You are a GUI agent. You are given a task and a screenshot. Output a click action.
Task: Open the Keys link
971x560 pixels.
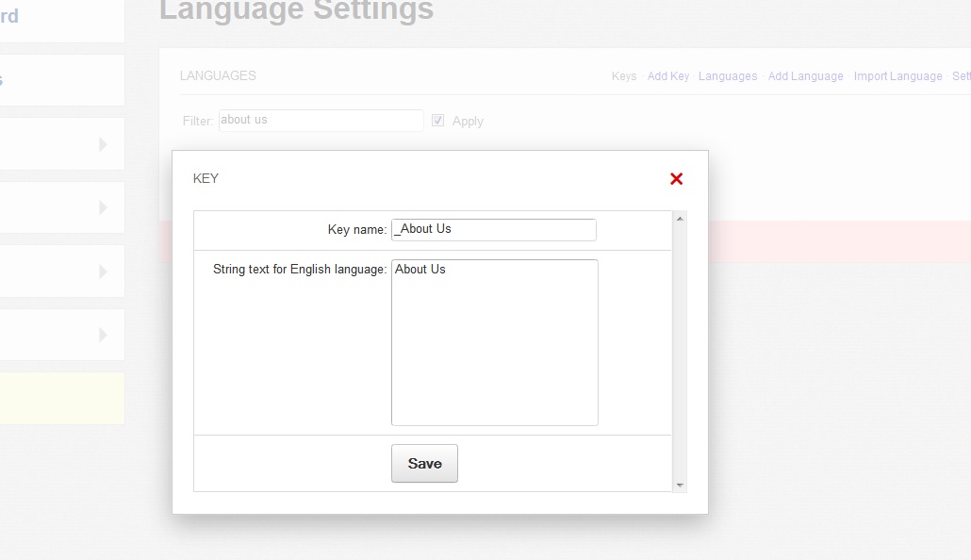pos(623,76)
